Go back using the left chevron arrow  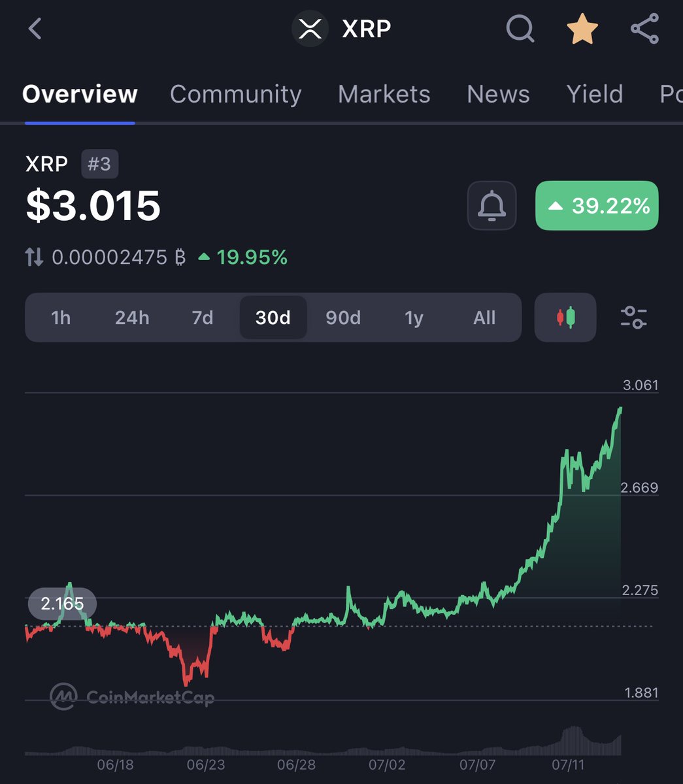click(35, 29)
